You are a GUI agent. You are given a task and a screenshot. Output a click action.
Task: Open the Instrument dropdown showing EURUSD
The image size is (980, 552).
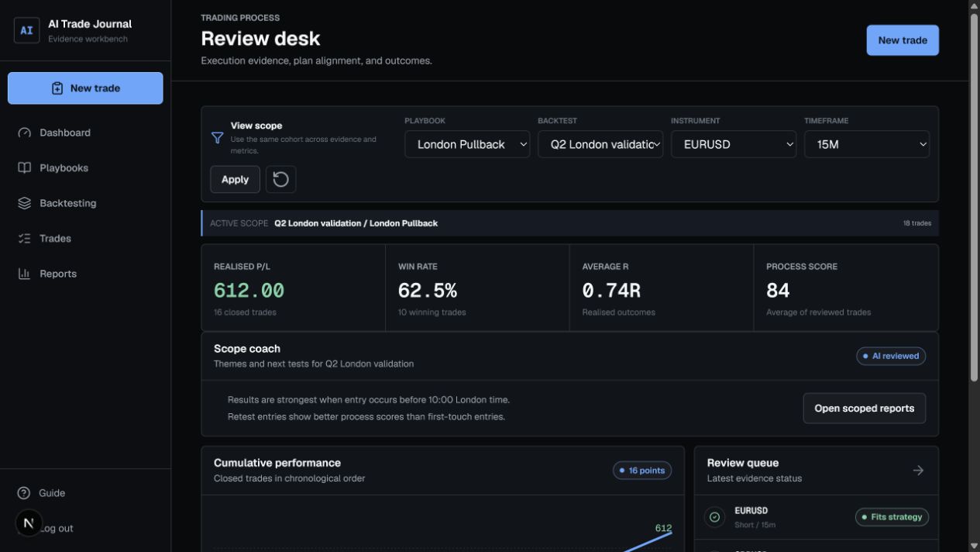tap(734, 144)
